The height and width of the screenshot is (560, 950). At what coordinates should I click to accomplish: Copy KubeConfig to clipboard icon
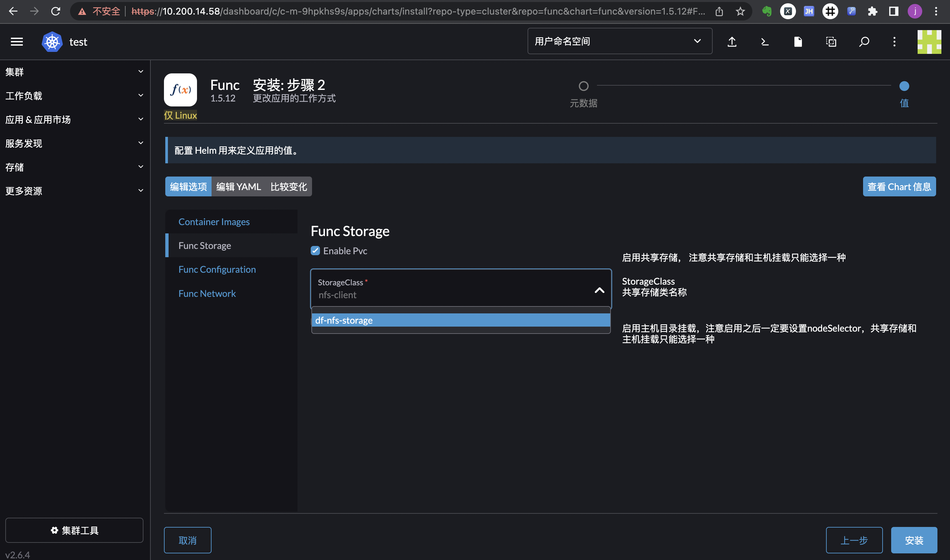[x=831, y=42]
